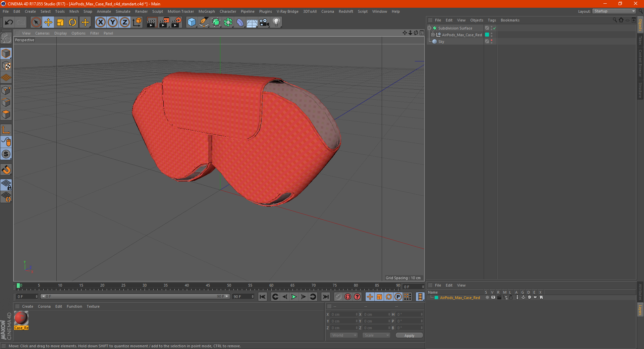
Task: Open Object Manager Tags menu
Action: tap(492, 20)
